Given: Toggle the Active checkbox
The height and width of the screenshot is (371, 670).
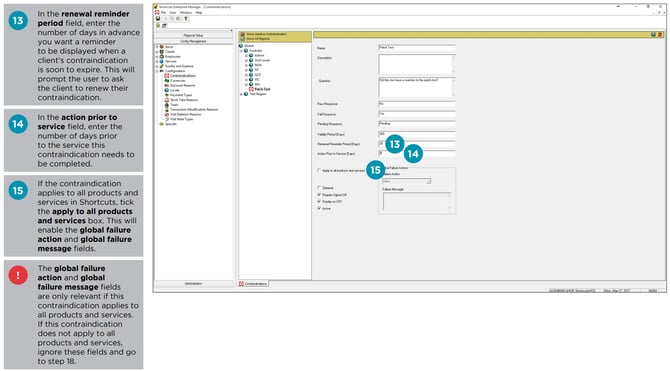Looking at the screenshot, I should coord(319,208).
